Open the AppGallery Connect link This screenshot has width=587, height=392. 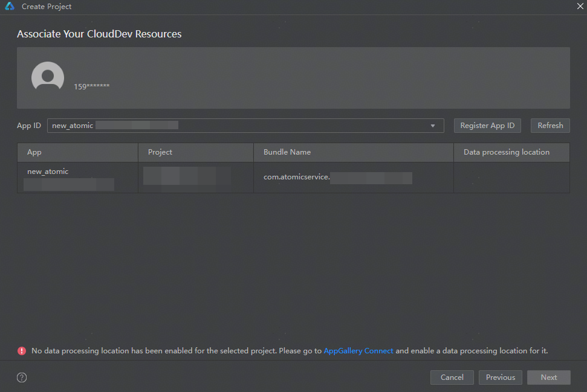point(358,351)
